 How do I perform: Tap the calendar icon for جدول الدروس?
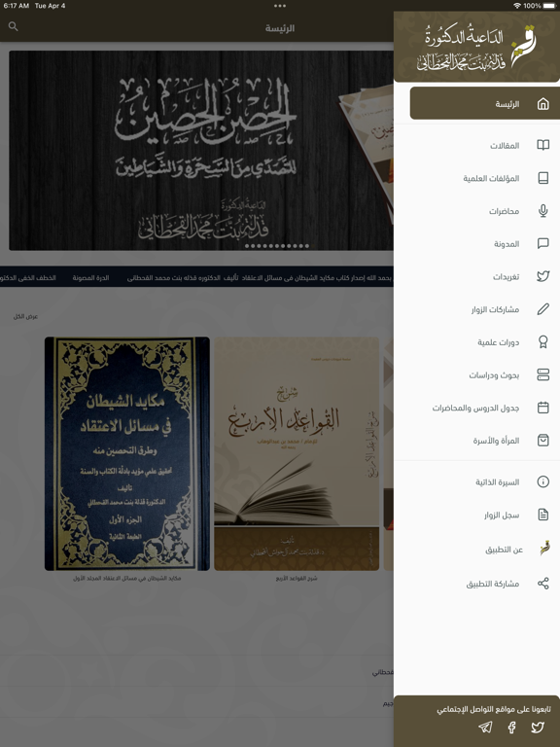pos(542,408)
